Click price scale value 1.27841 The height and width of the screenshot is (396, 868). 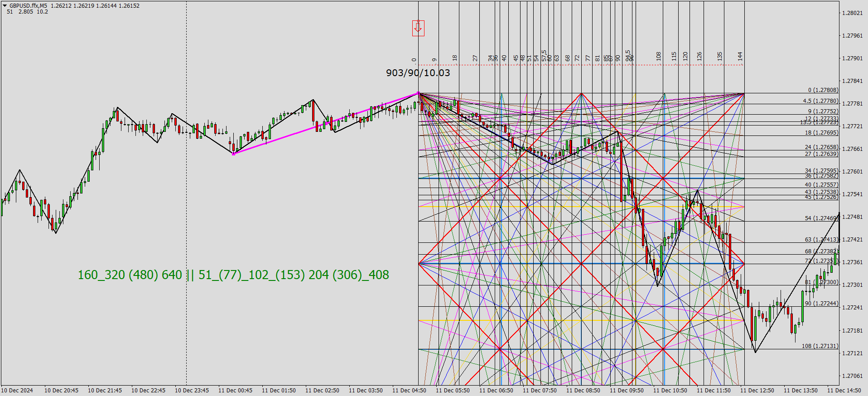point(853,81)
